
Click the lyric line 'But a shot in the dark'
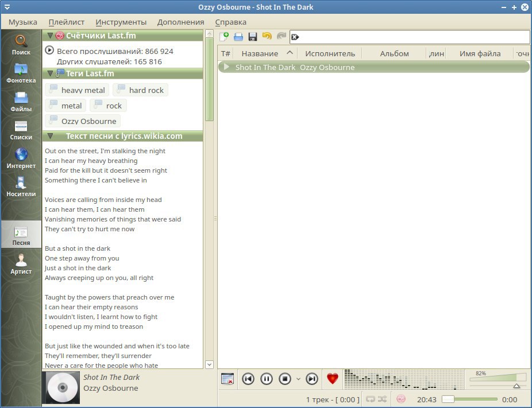78,248
